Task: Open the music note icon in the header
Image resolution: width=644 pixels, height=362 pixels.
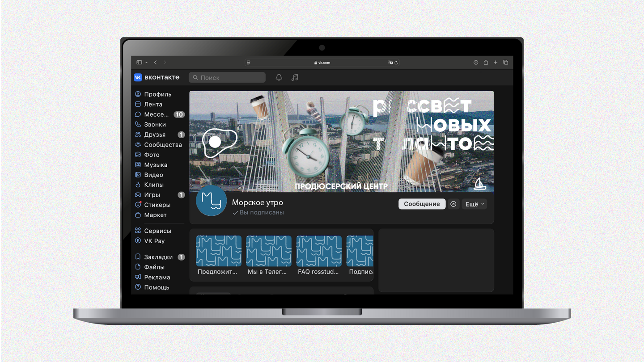Action: (x=295, y=77)
